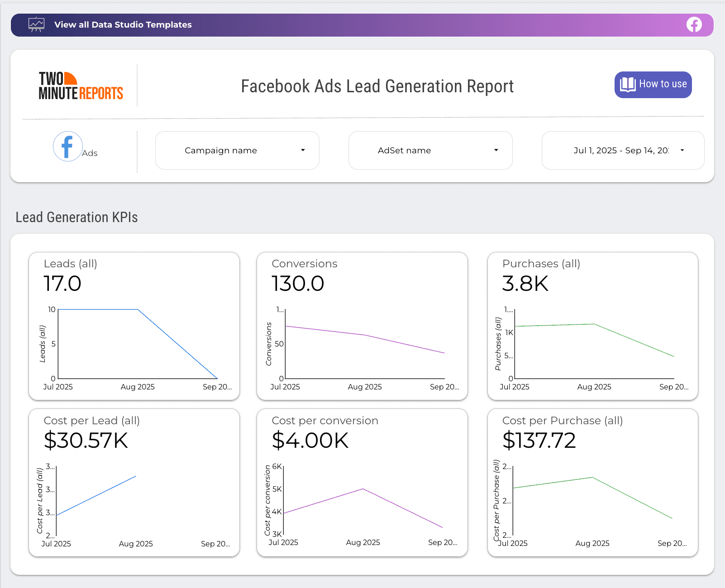This screenshot has height=588, width=725.
Task: Open the Campaign name dropdown
Action: point(237,151)
